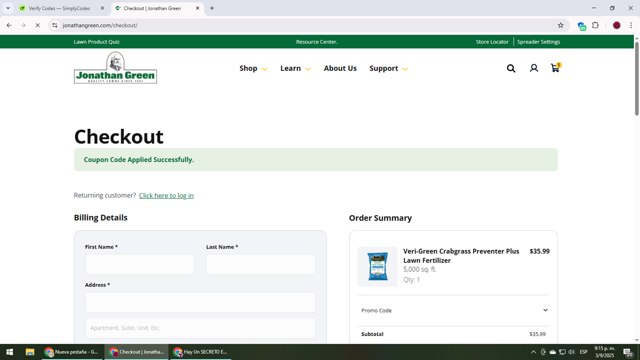Click the Chrome profile avatar icon
The width and height of the screenshot is (640, 360).
click(616, 25)
